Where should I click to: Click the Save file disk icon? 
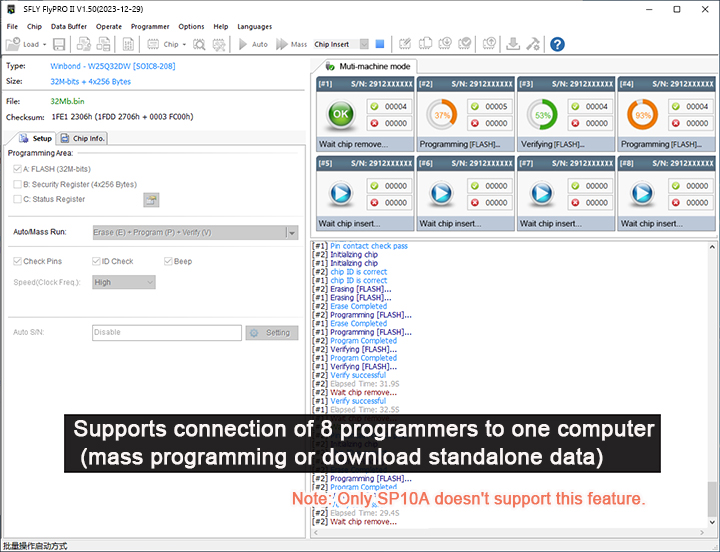click(59, 44)
